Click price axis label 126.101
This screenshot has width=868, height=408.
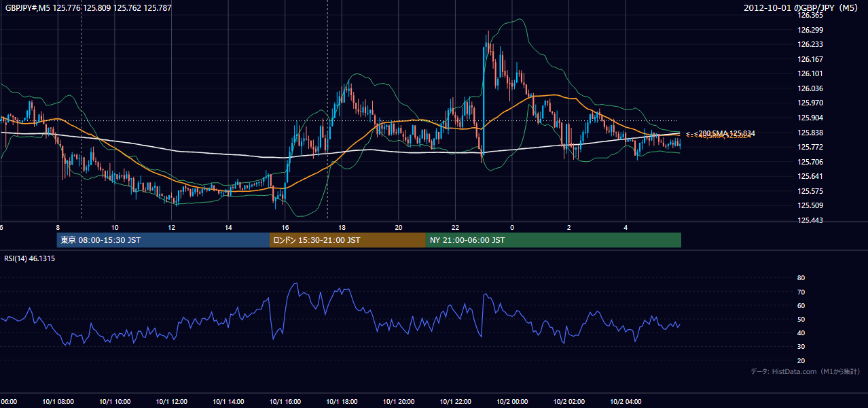pos(810,74)
